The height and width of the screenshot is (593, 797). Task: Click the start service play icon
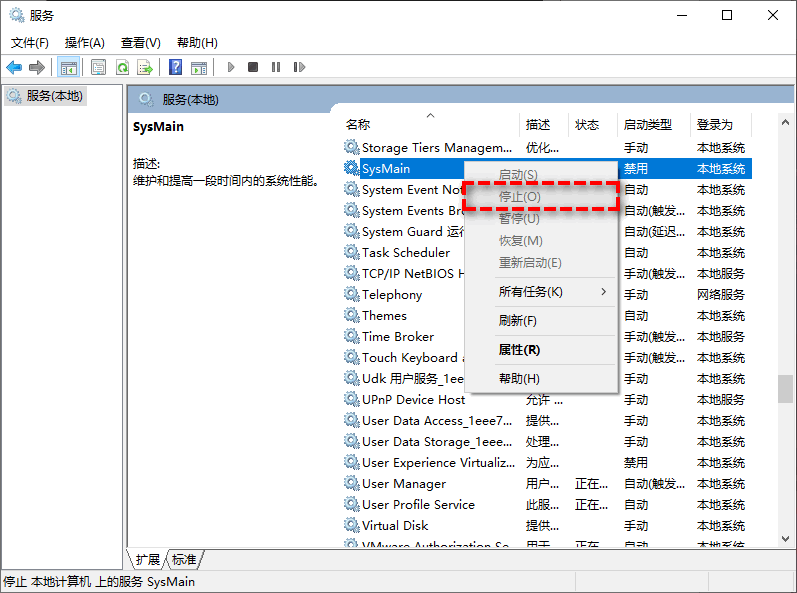coord(231,67)
